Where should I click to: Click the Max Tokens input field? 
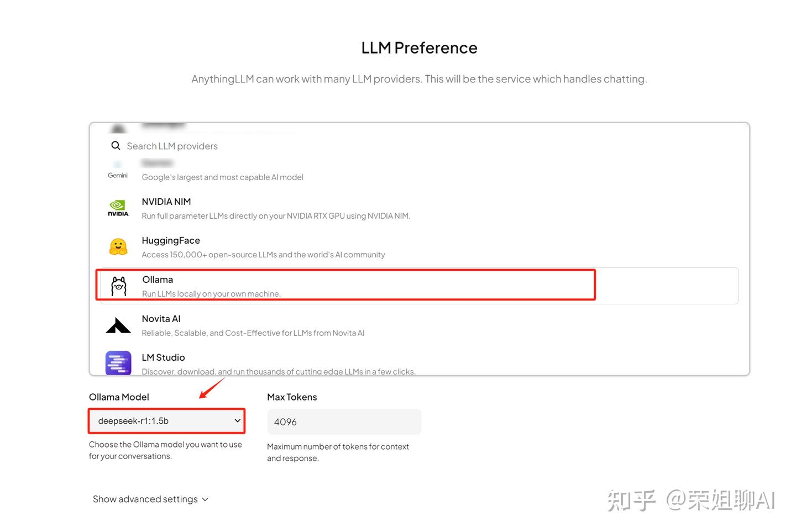point(344,422)
